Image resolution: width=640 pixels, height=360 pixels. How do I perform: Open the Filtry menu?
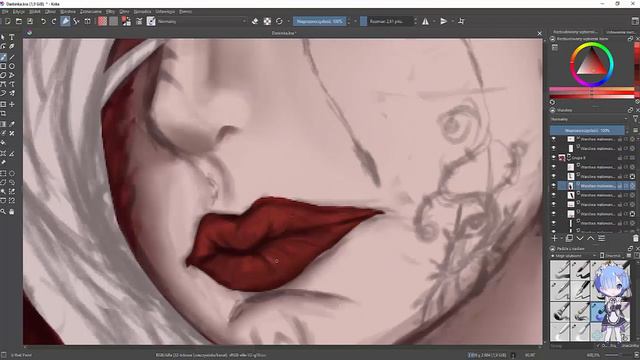tap(110, 12)
